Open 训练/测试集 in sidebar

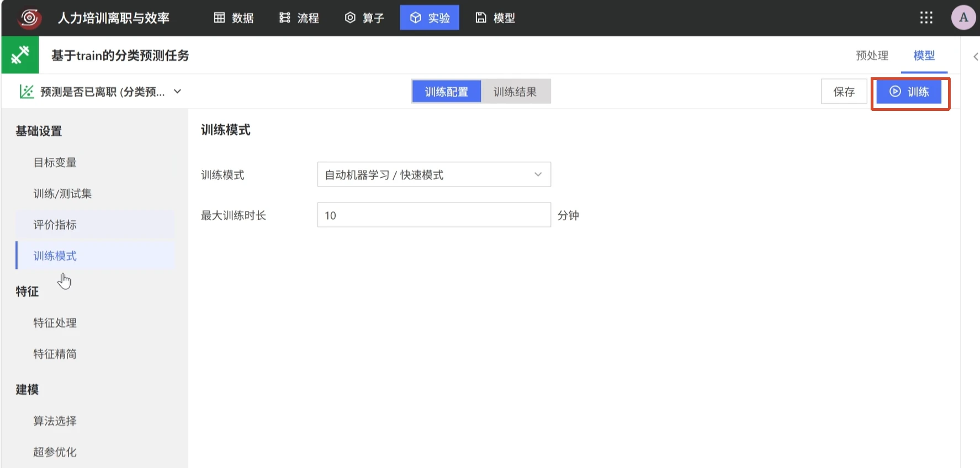(95, 193)
